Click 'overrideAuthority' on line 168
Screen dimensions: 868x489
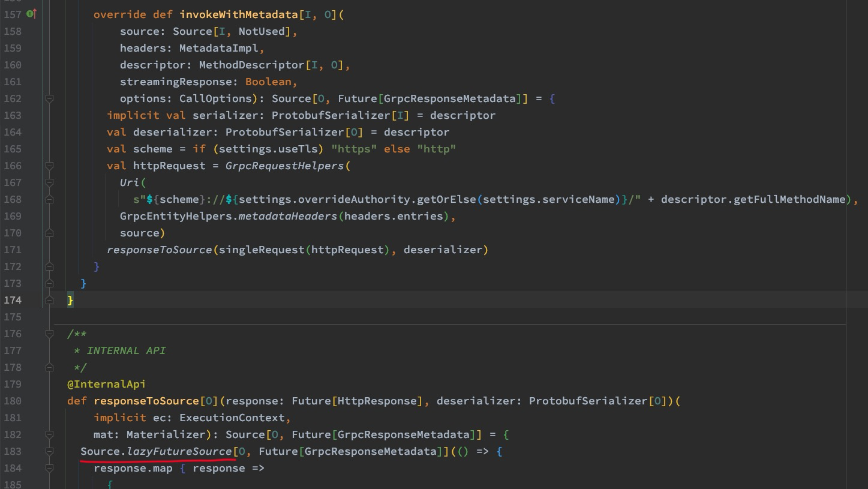(354, 199)
